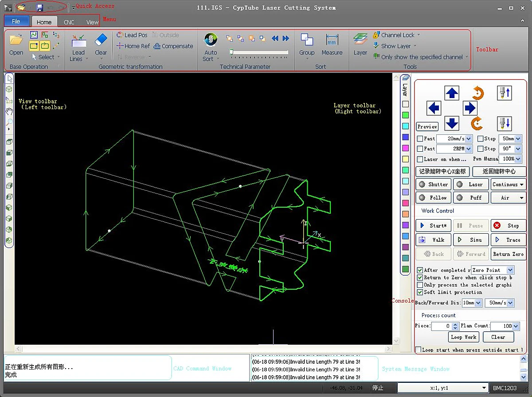Click the Return Zero button
Screen dimensions: 532x397
508,254
